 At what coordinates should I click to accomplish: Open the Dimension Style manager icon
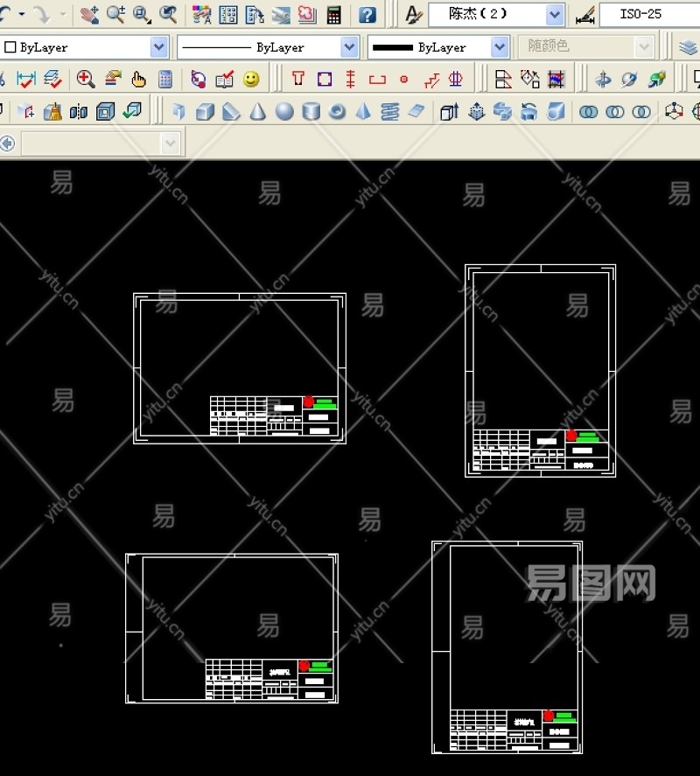click(x=585, y=15)
